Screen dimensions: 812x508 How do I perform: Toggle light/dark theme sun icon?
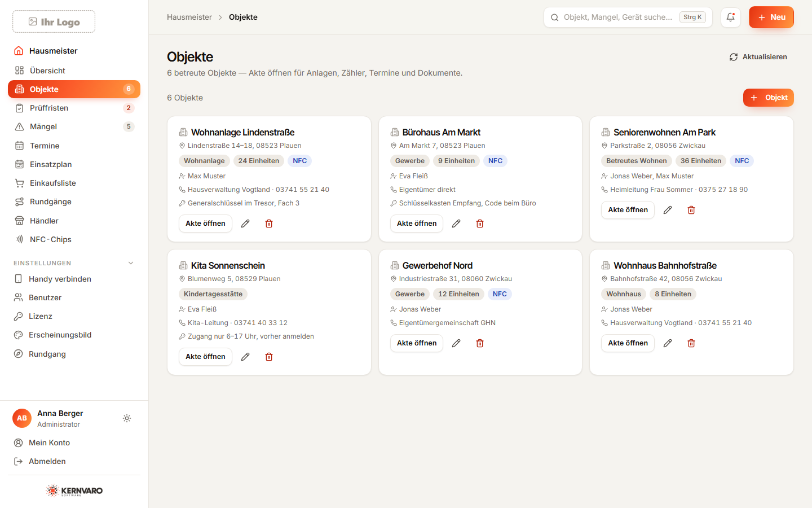click(x=127, y=418)
